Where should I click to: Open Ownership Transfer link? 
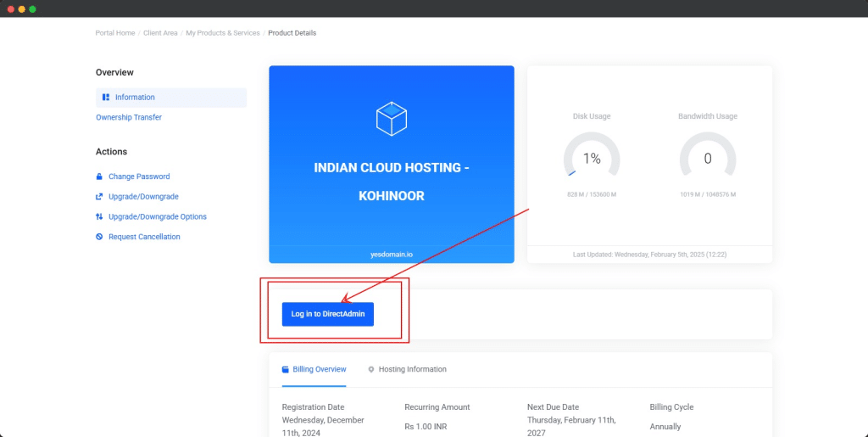coord(129,117)
